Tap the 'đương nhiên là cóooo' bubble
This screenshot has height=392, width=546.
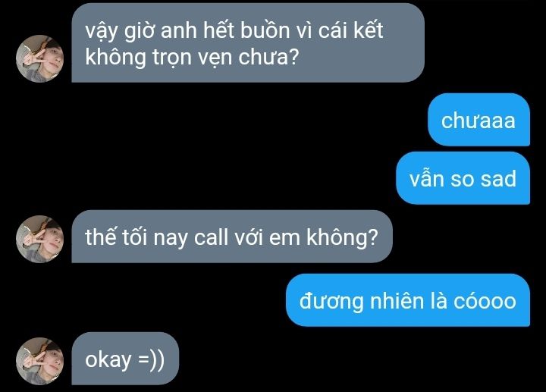click(x=408, y=300)
